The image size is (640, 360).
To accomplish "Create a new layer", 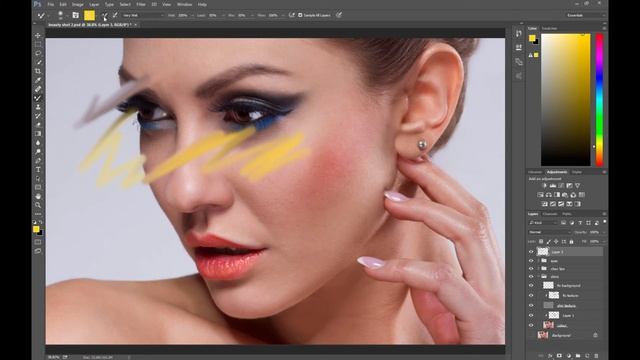I will coord(587,356).
